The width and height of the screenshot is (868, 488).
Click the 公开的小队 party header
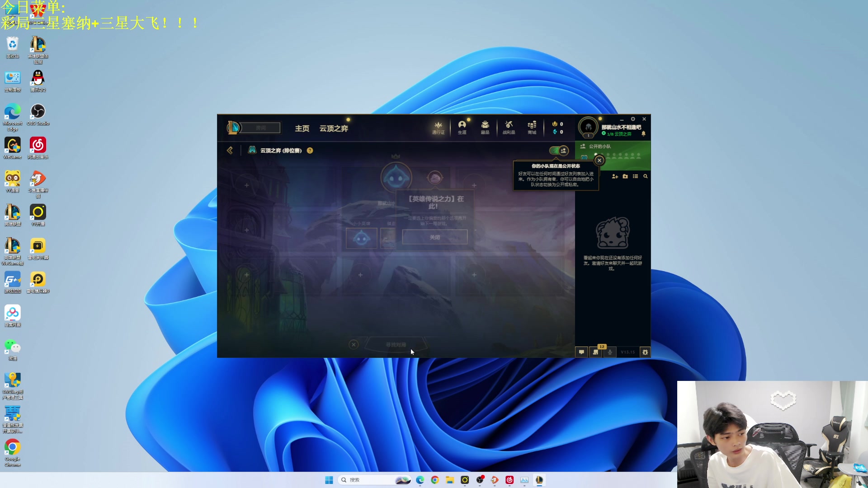[599, 146]
